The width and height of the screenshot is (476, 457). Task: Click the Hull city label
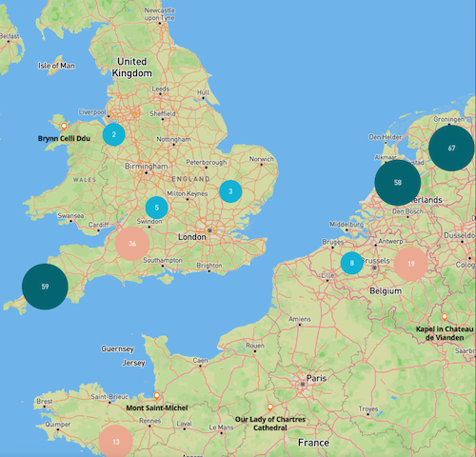point(203,92)
